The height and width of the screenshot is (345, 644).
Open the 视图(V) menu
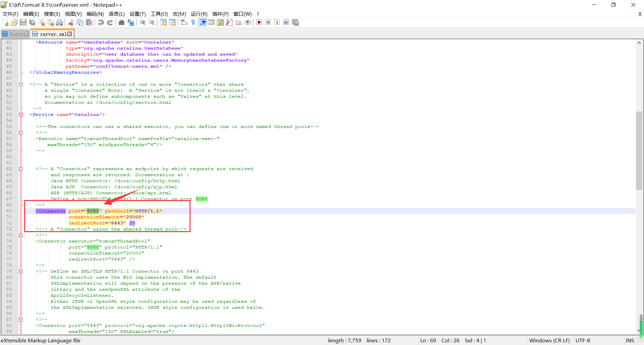73,14
